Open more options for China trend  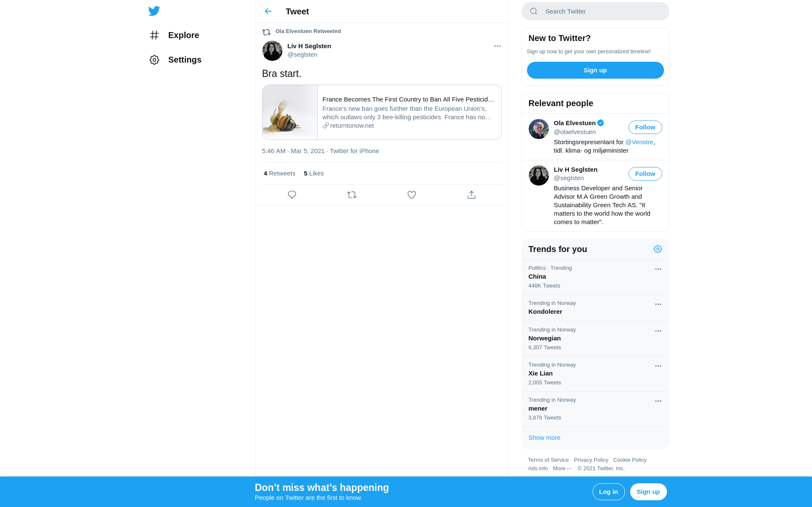click(x=658, y=269)
